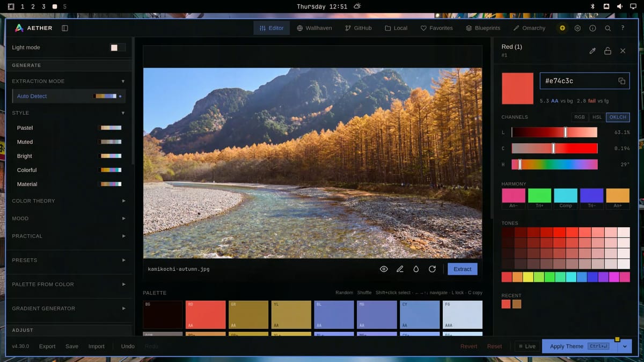Toggle the Live checkbox
644x362 pixels.
(526, 346)
